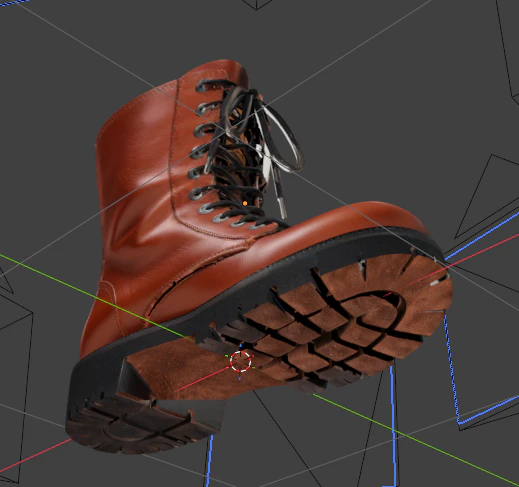Click the camera wireframe at the top edge
The width and height of the screenshot is (519, 487).
click(257, 4)
